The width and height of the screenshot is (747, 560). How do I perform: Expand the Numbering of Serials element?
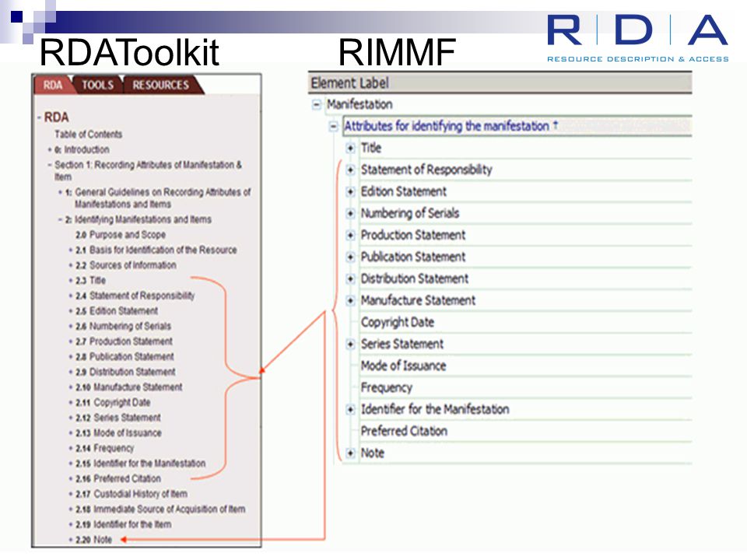click(350, 213)
